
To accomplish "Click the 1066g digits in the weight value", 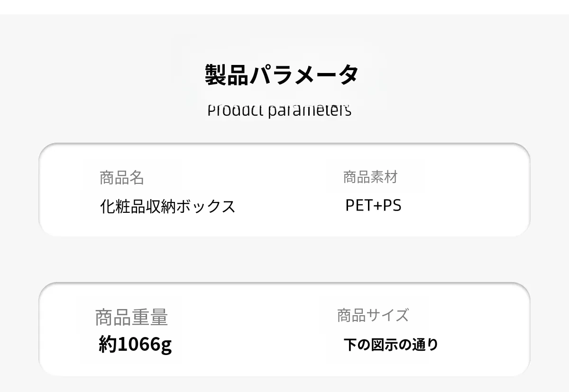I will pos(145,344).
